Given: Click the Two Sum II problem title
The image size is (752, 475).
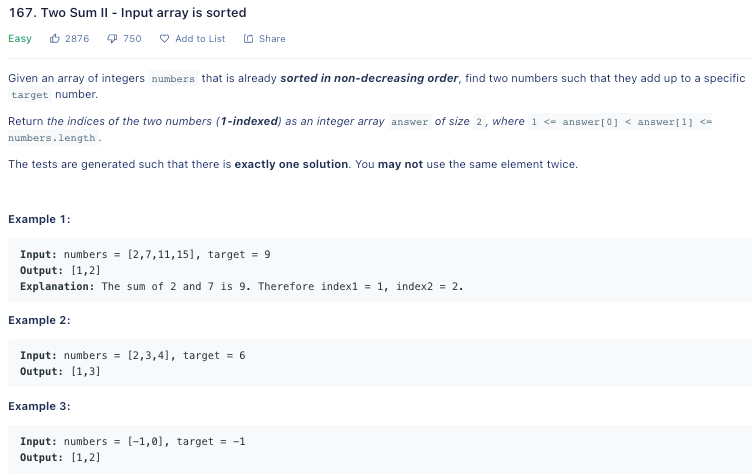Looking at the screenshot, I should point(127,13).
